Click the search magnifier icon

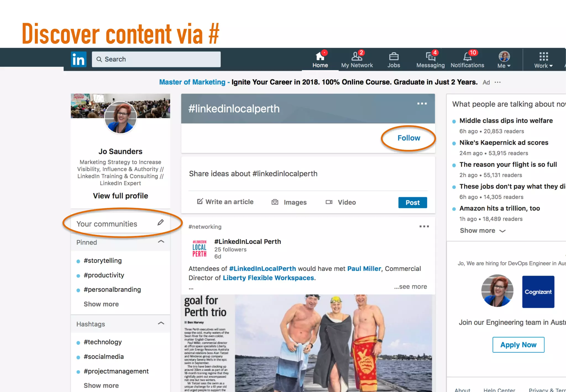tap(99, 59)
